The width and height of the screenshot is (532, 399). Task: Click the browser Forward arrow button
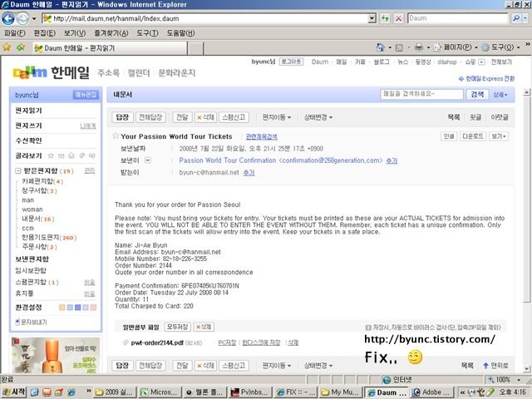point(22,18)
